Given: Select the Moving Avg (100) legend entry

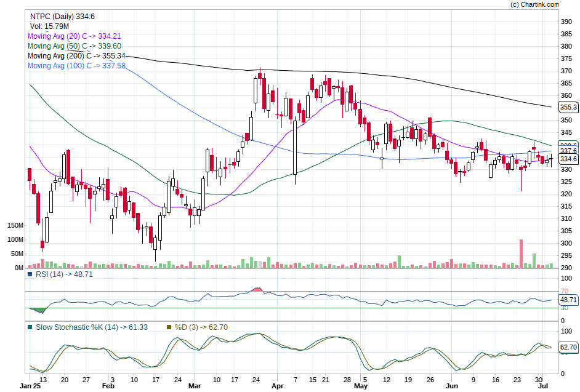Looking at the screenshot, I should [76, 66].
